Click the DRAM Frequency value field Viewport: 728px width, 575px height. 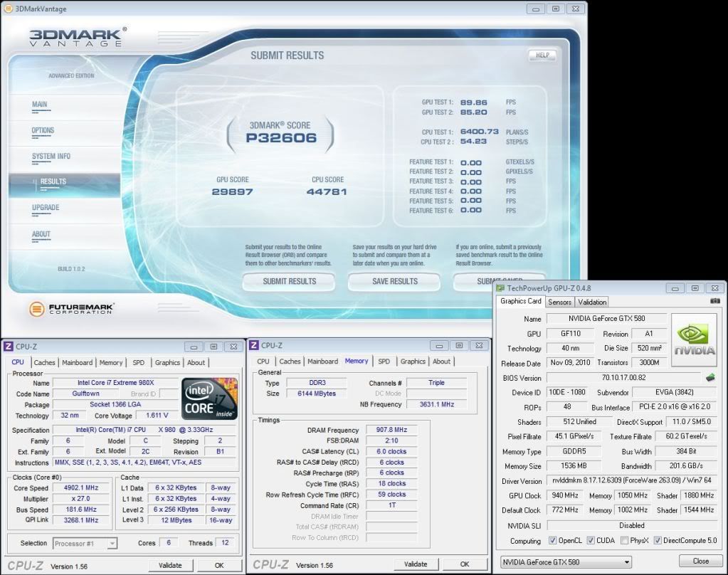click(x=391, y=430)
